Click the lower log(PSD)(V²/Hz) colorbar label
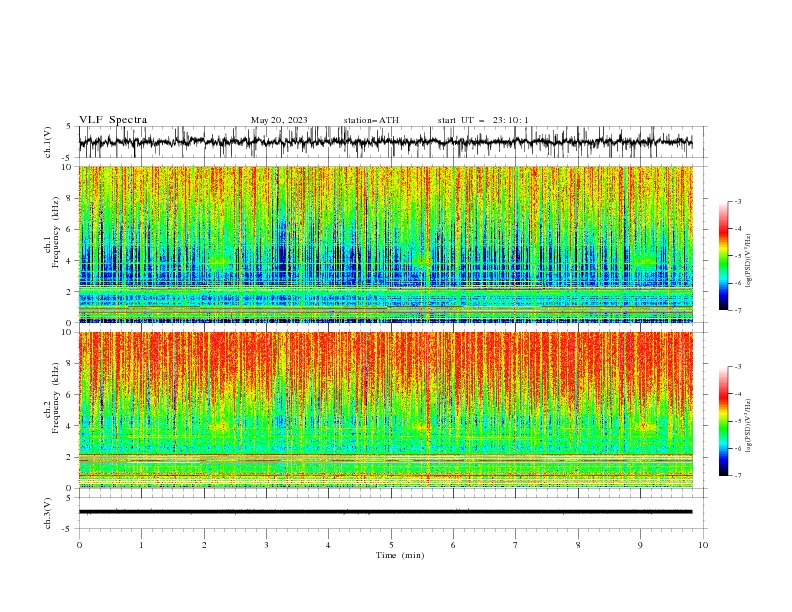This screenshot has height=612, width=792. 748,426
